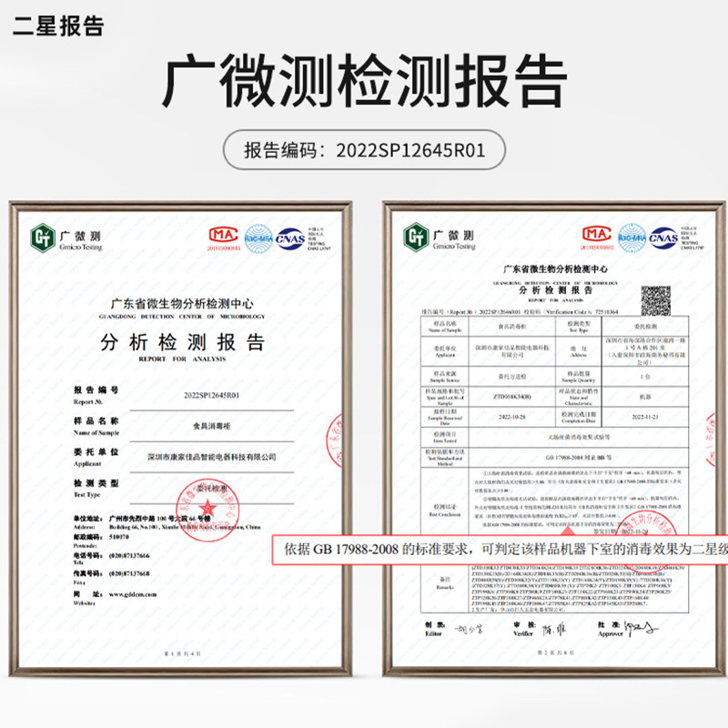Click the red MA mark on the data-table certificate
The width and height of the screenshot is (728, 728).
[x=597, y=234]
